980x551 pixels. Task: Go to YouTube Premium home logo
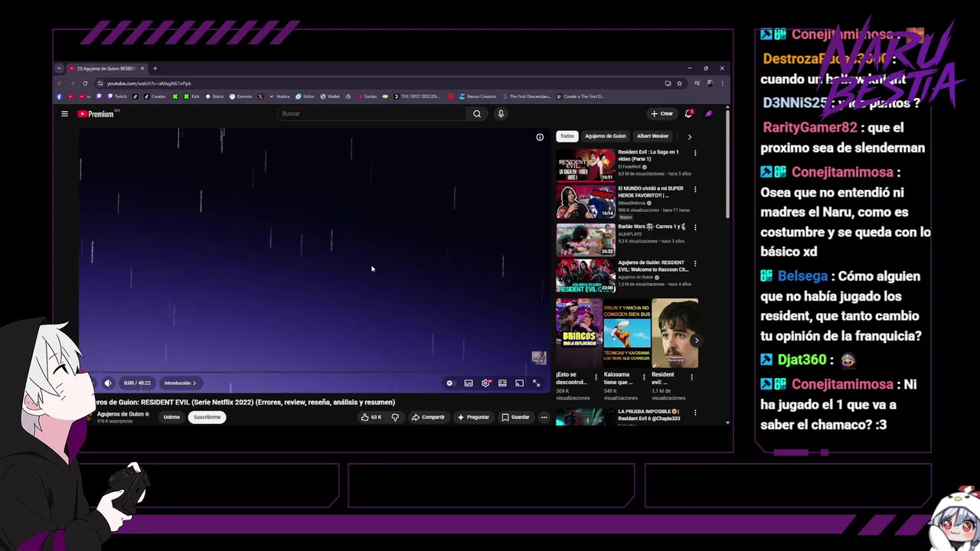click(96, 114)
